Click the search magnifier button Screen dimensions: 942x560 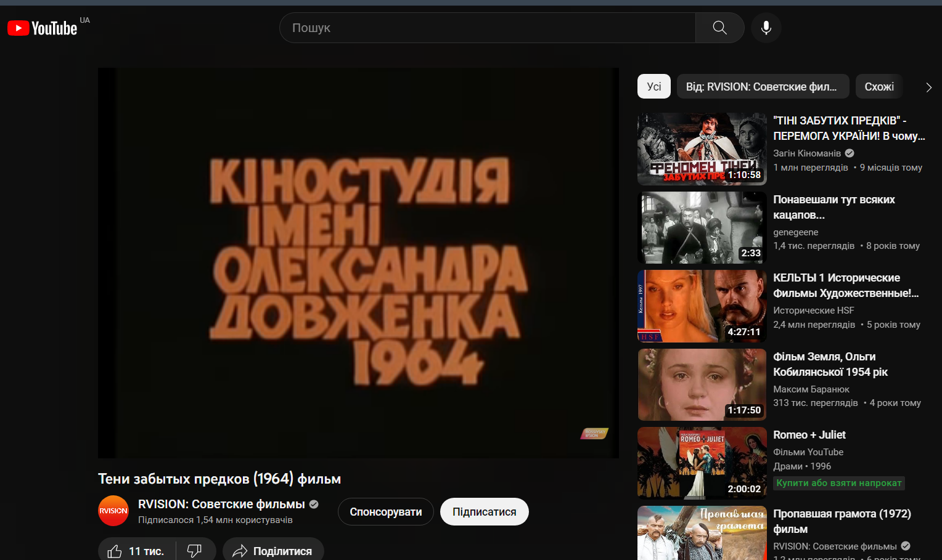(x=719, y=28)
